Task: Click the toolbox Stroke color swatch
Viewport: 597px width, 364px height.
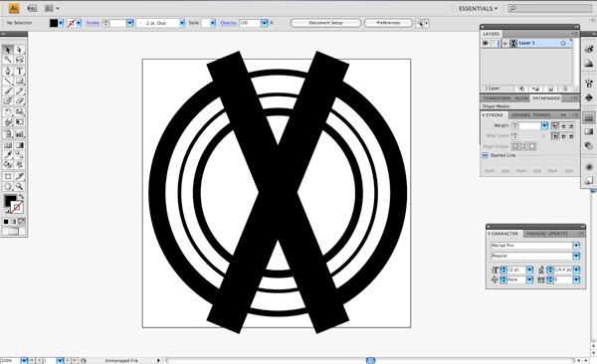Action: 17,207
